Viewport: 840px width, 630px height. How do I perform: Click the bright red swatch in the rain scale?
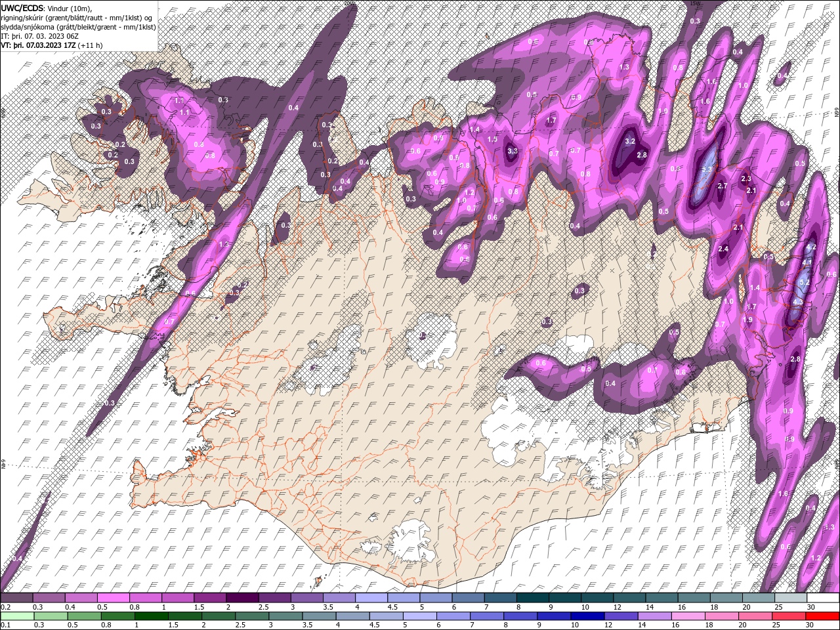[x=822, y=616]
